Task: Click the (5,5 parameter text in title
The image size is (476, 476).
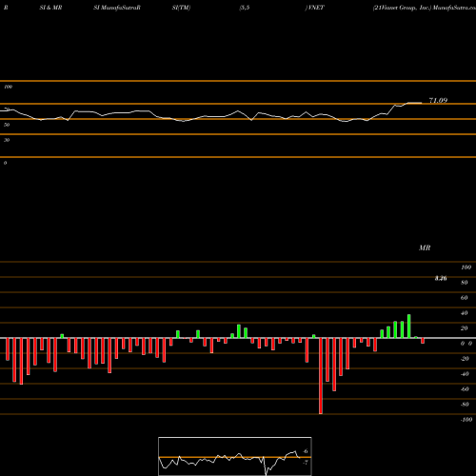Action: [x=245, y=8]
